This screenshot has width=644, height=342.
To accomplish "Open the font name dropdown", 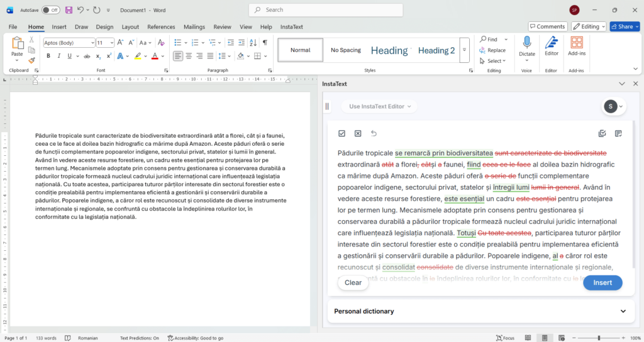I will [x=91, y=43].
